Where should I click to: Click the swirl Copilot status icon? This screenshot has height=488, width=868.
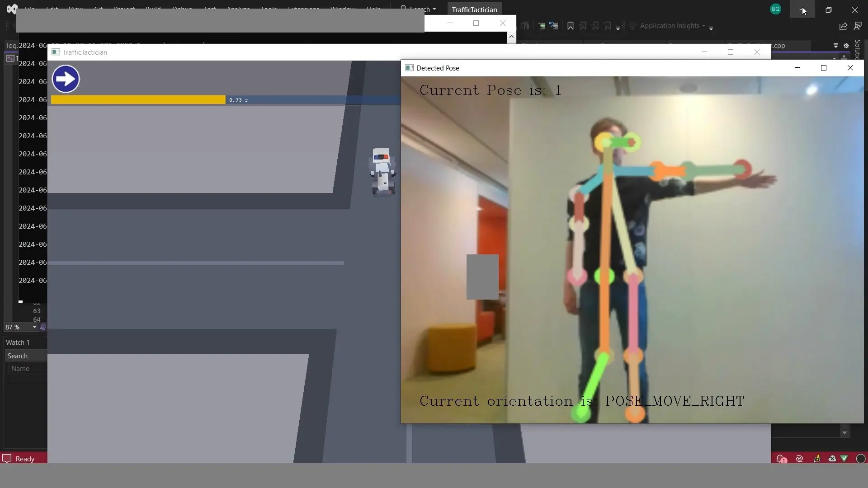[x=799, y=459]
